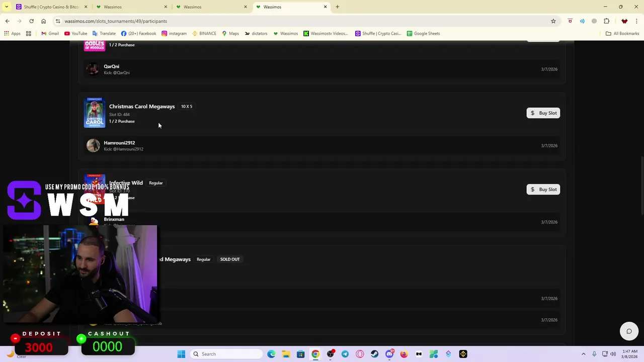Open the live chat bubble icon

point(629,331)
